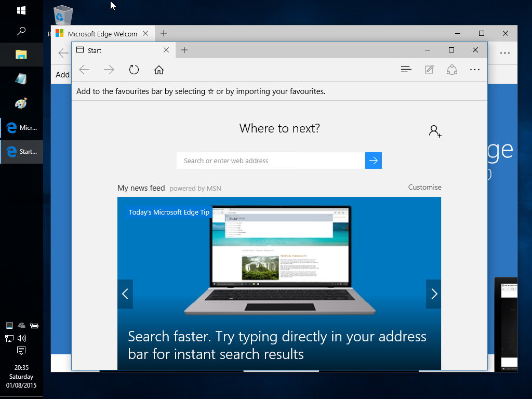Viewport: 532px width, 399px height.
Task: Refresh the Start page
Action: pos(134,70)
